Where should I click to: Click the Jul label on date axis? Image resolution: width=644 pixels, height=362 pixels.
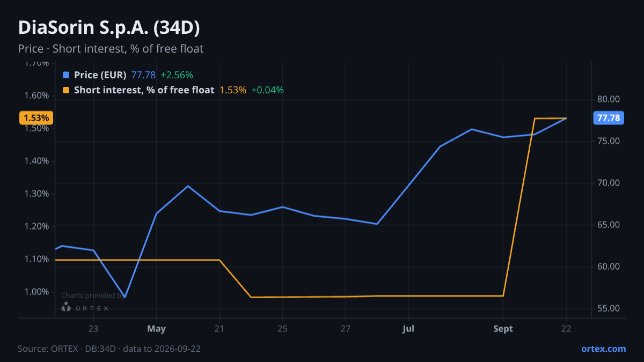coord(408,329)
